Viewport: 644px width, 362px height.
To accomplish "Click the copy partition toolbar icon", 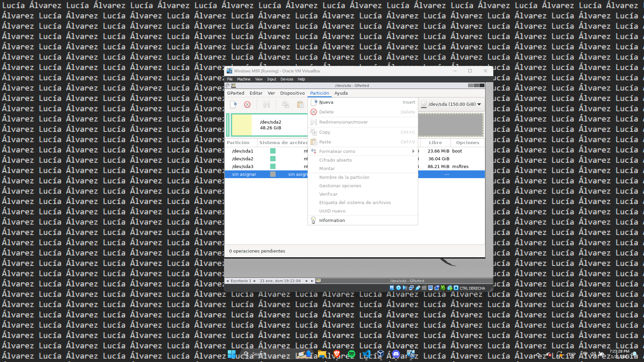I will click(286, 104).
